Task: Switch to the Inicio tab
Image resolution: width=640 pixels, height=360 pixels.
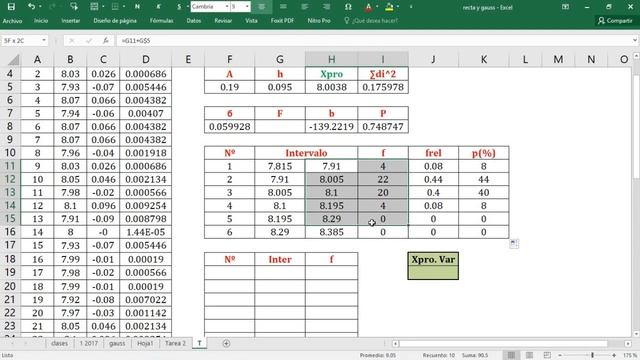Action: pyautogui.click(x=41, y=20)
